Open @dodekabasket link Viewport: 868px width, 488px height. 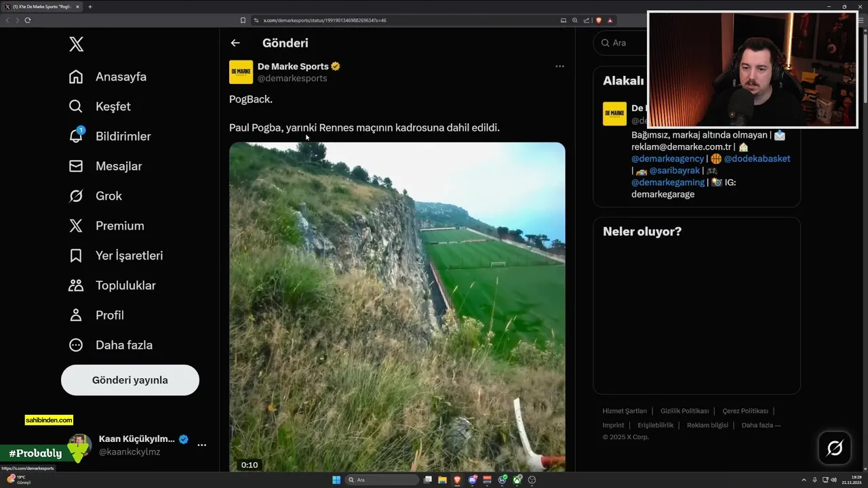click(757, 159)
